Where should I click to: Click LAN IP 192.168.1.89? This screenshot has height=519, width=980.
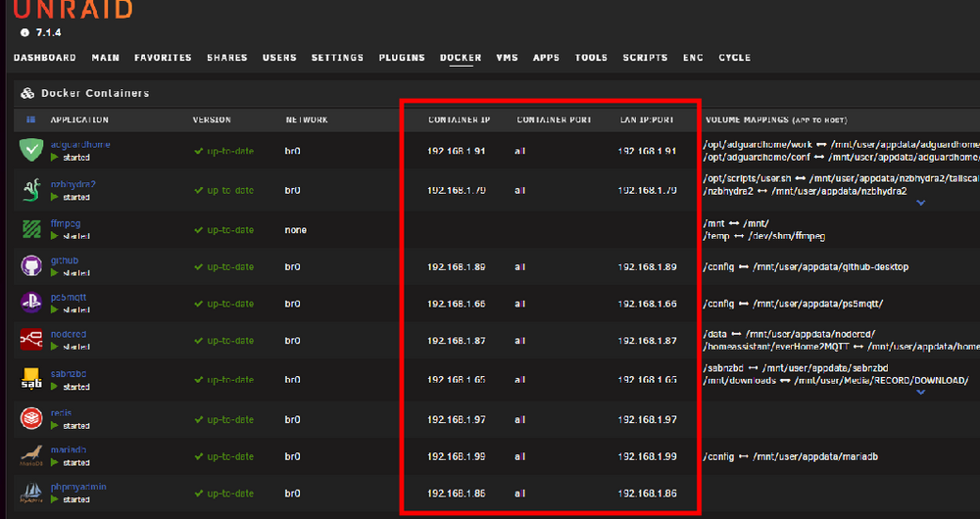[x=647, y=266]
